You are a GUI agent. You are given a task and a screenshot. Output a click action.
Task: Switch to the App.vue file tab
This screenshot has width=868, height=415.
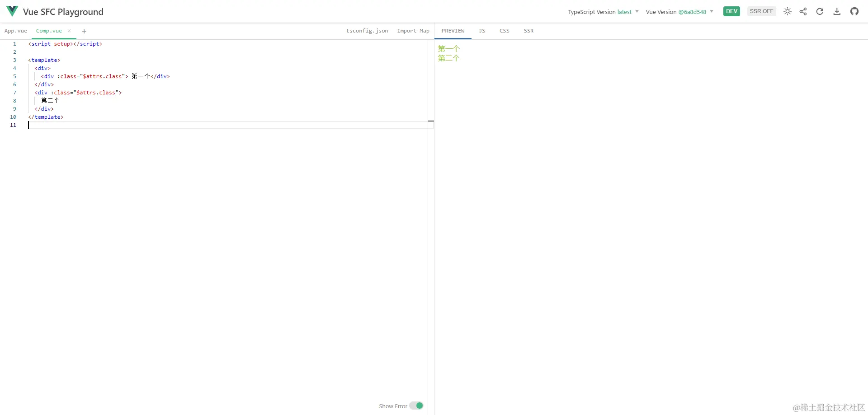(x=16, y=31)
